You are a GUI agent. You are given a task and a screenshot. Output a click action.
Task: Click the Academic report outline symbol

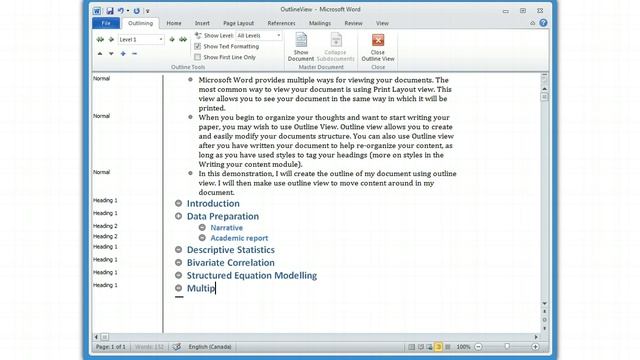[202, 238]
